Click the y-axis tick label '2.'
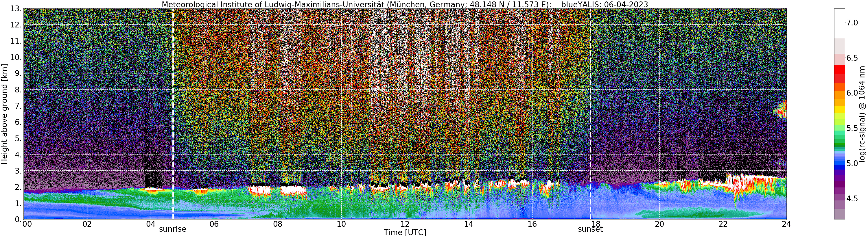Viewport: 868px width, 238px height. [18, 187]
